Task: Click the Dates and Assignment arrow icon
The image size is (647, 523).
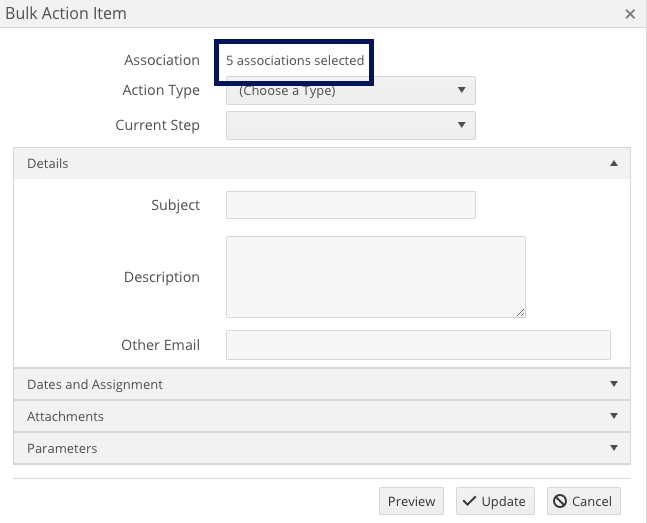Action: [614, 384]
